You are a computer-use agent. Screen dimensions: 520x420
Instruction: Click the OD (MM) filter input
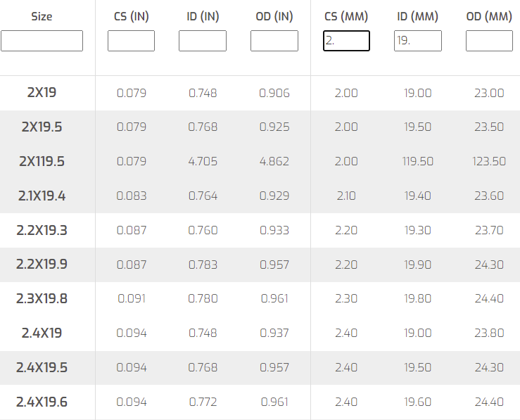click(x=489, y=41)
